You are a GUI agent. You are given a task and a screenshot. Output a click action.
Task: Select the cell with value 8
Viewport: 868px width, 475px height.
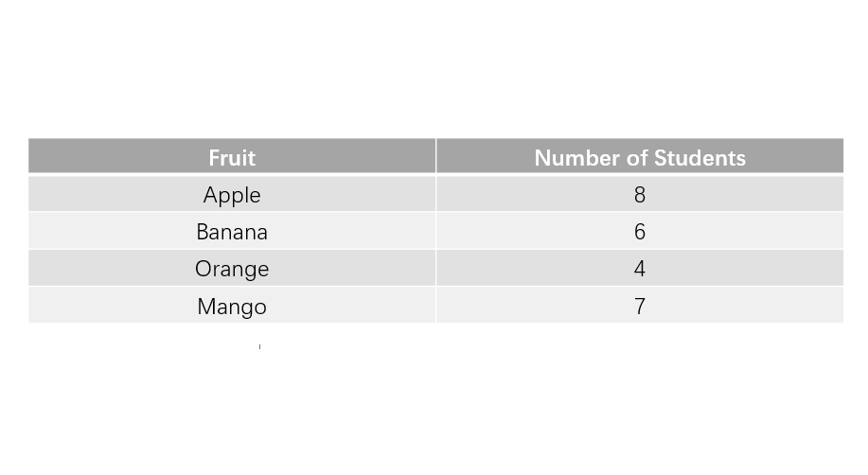(x=640, y=194)
